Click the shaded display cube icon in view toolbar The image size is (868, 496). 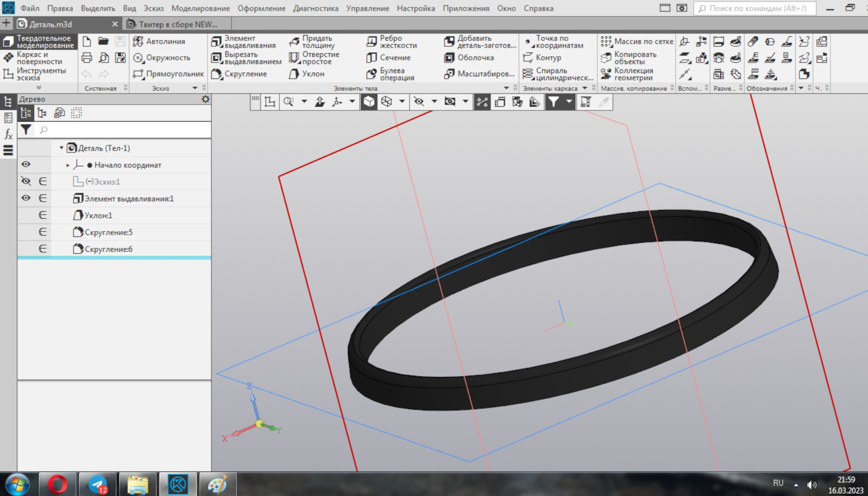369,102
